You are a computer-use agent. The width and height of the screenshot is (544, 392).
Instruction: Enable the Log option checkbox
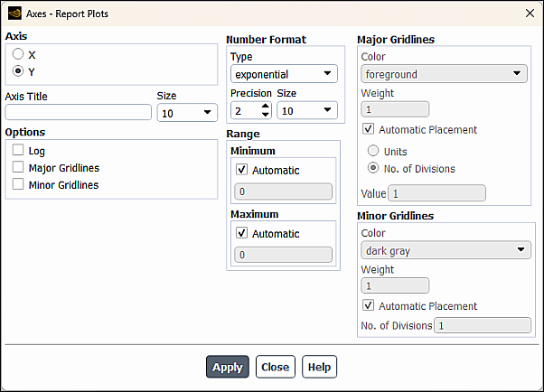coord(18,151)
